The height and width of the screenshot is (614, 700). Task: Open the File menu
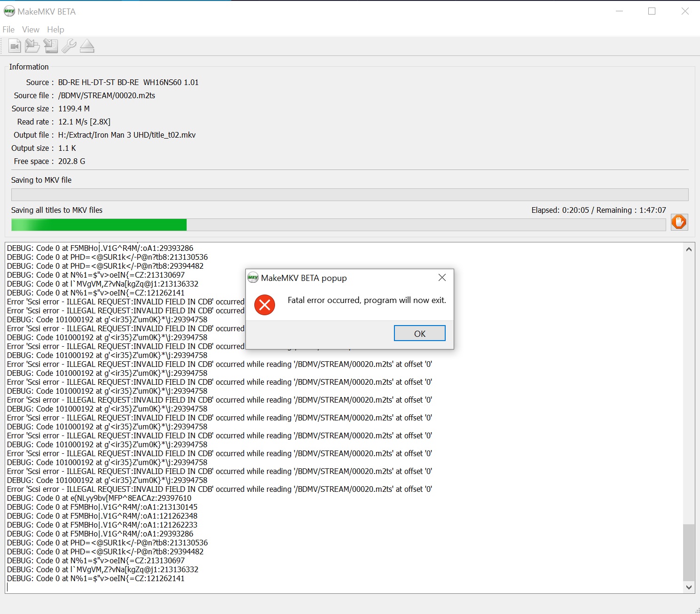8,30
